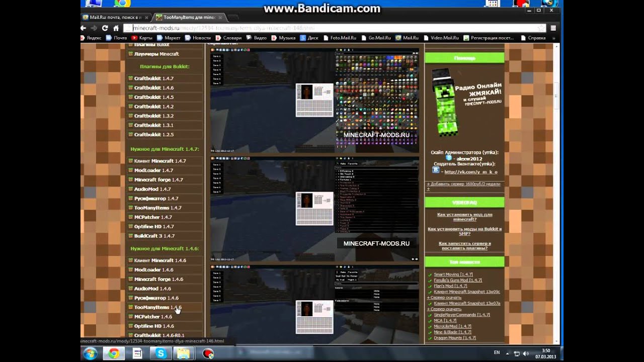Viewport: 644px width, 362px height.
Task: Click 'Как установить моды на Bukkit и SMP?' link
Action: 464,231
